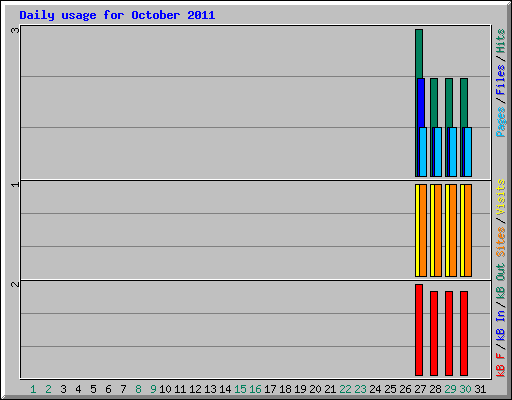Screen dimensions: 512x400
Task: Click day label 28 on the x-axis
Action: [x=435, y=389]
